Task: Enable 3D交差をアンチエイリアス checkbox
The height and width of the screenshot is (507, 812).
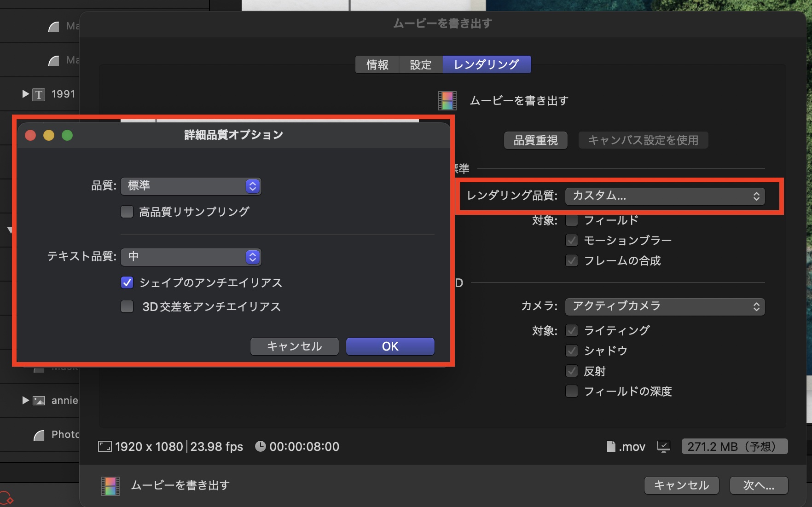Action: [x=127, y=306]
